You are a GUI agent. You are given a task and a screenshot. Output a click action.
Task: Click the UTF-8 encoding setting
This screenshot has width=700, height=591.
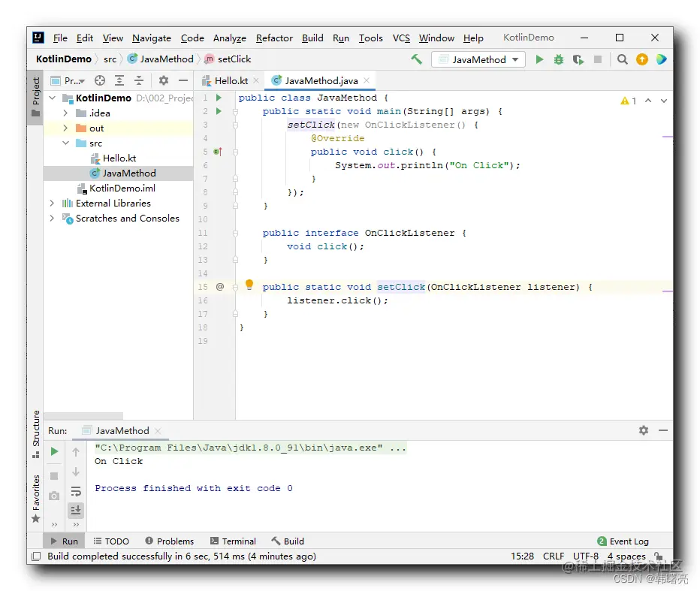[x=585, y=556]
